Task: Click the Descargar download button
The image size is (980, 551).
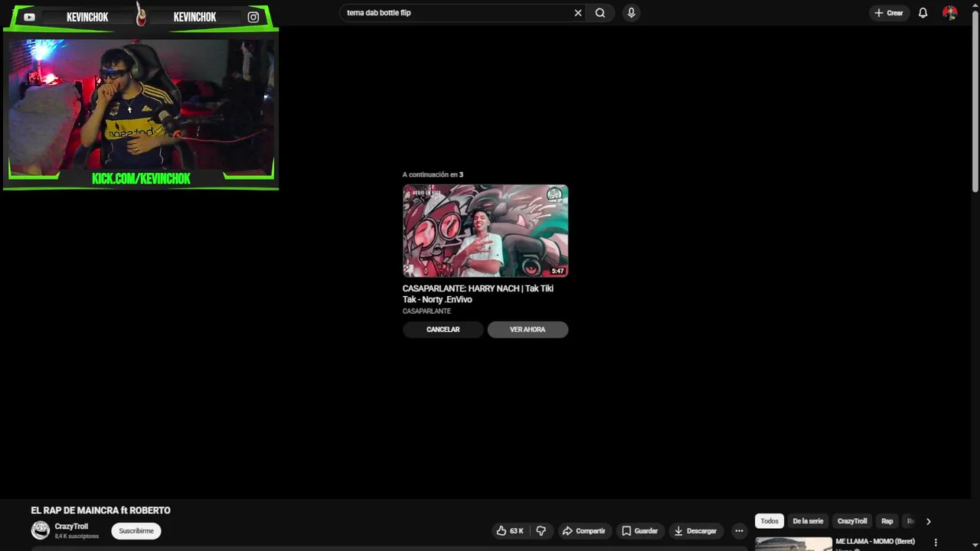Action: point(695,531)
